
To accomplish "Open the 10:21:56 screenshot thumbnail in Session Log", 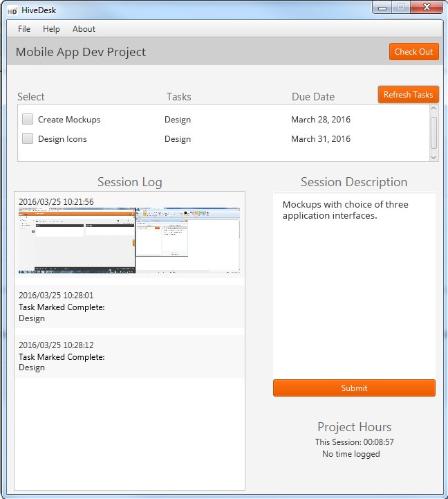I will (x=129, y=241).
